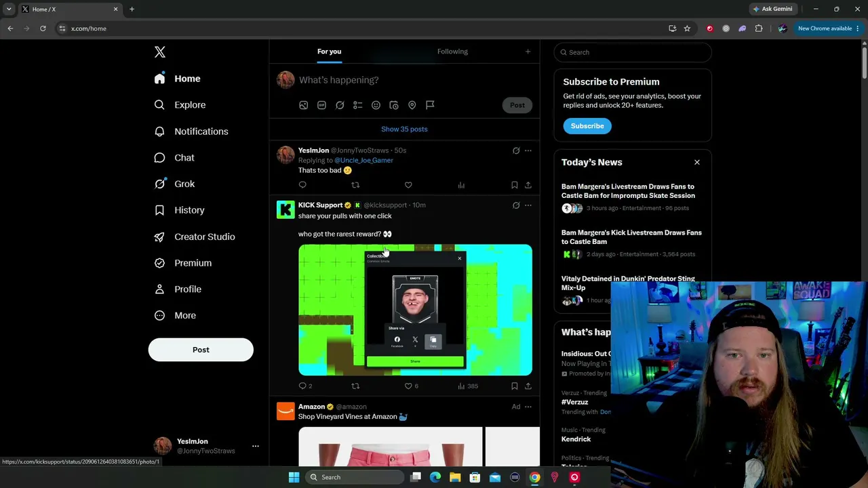
Task: Select the For you tab
Action: coord(329,52)
